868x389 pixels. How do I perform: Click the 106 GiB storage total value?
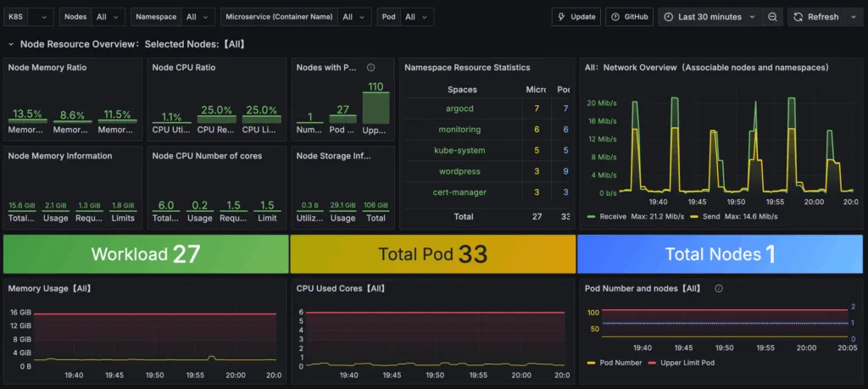[376, 206]
